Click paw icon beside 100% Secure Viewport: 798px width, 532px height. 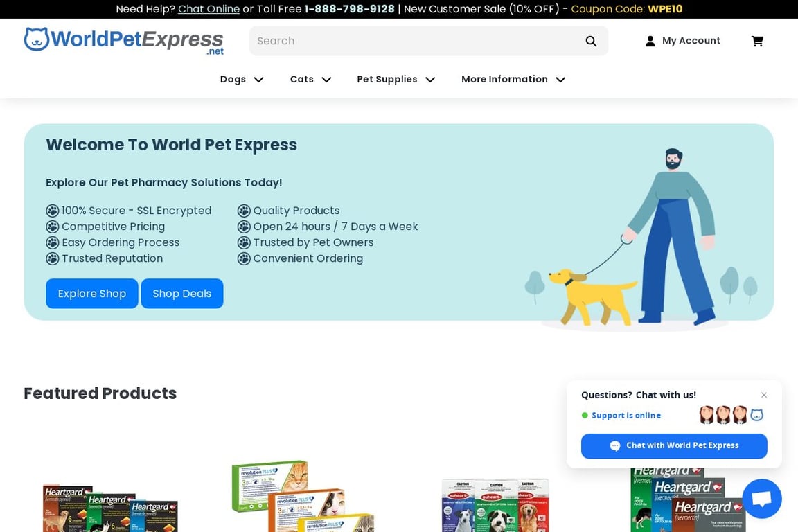(53, 211)
